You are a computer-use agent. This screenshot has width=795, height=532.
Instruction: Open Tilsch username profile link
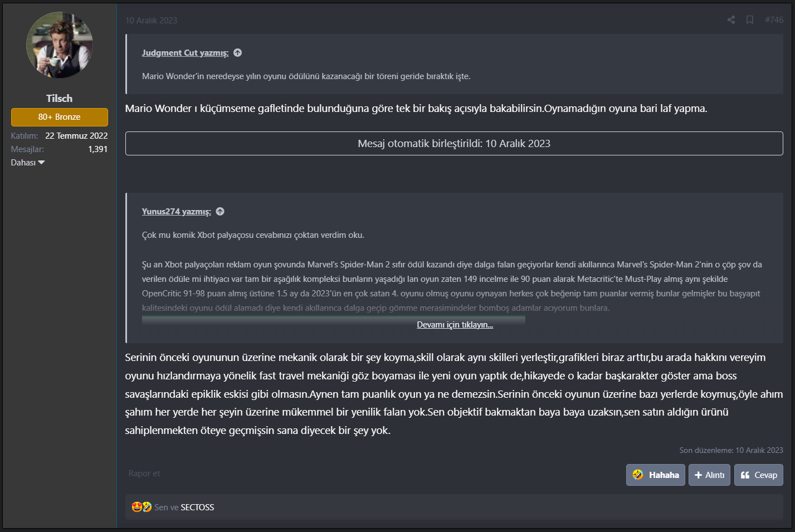[x=60, y=99]
